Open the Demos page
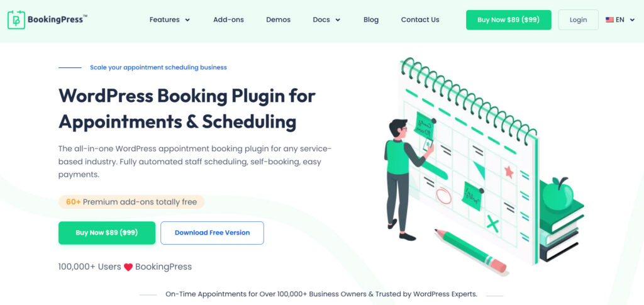The width and height of the screenshot is (644, 305). click(x=278, y=19)
